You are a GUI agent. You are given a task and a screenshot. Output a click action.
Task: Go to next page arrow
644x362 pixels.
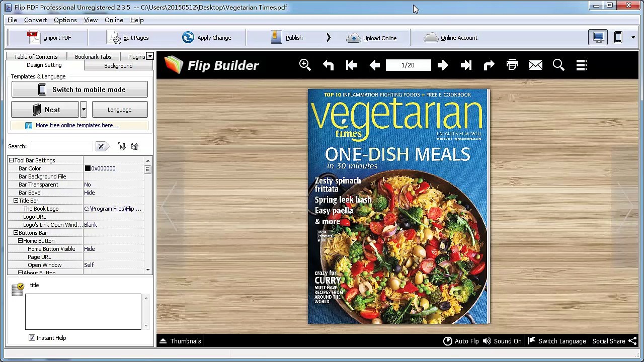pyautogui.click(x=443, y=65)
